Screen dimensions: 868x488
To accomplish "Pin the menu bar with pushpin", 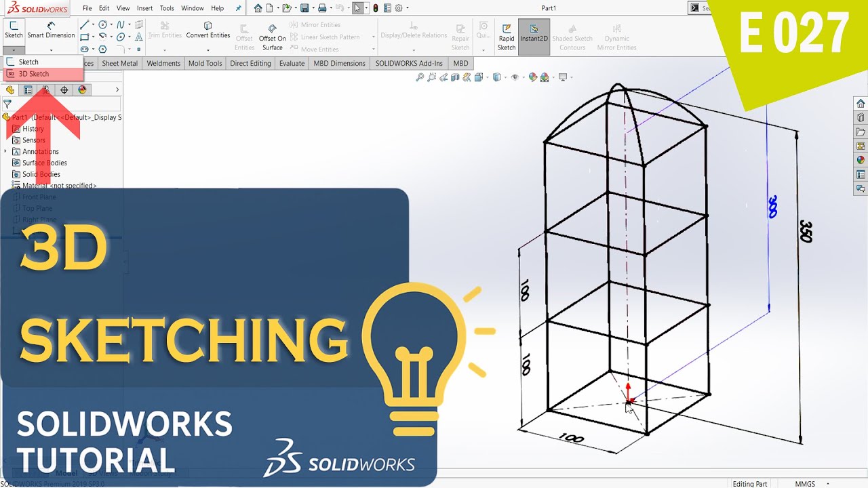I will click(238, 8).
